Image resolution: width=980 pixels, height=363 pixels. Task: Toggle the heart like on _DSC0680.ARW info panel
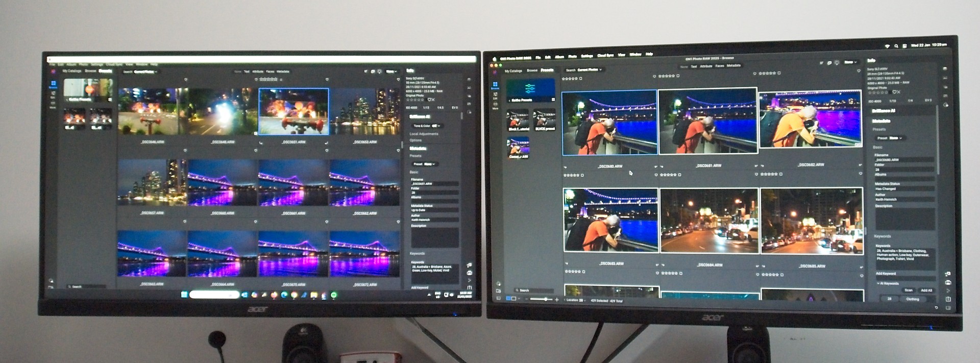pyautogui.click(x=894, y=92)
